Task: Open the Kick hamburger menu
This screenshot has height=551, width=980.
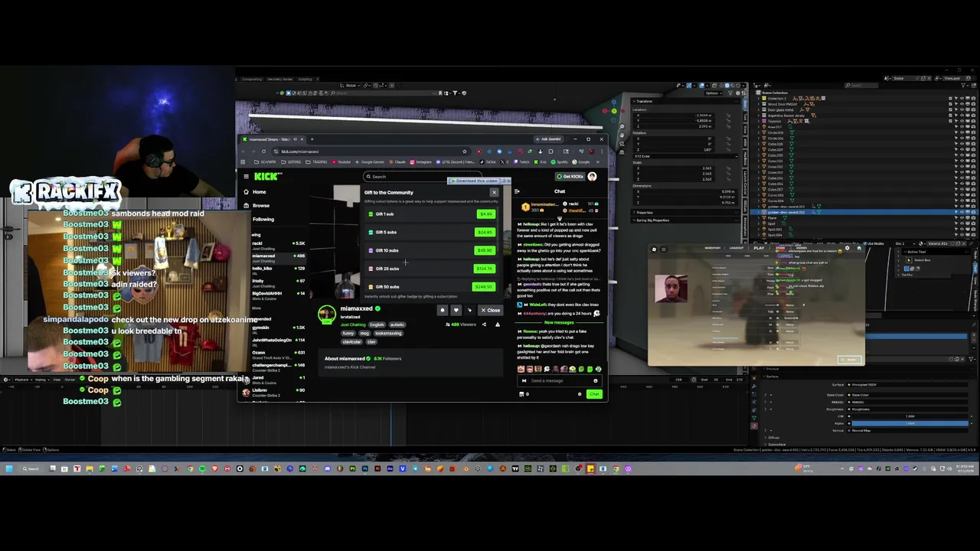Action: [247, 177]
